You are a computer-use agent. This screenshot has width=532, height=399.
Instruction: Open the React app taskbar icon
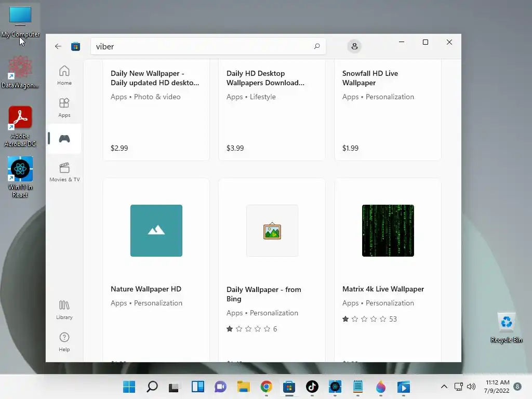(335, 387)
